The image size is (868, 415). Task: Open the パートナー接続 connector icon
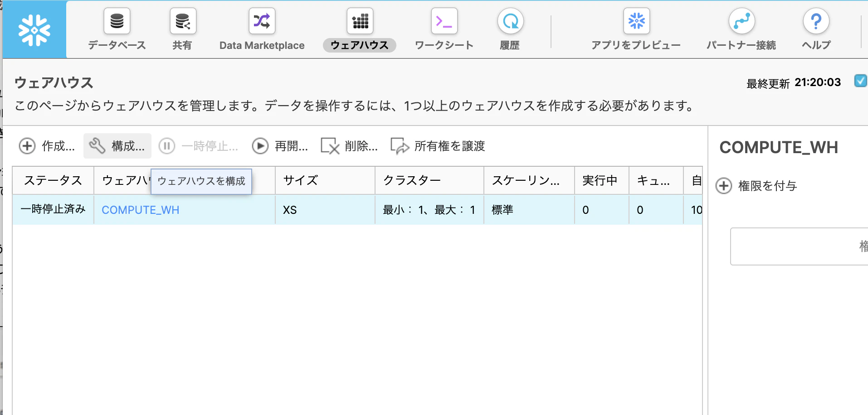click(741, 21)
